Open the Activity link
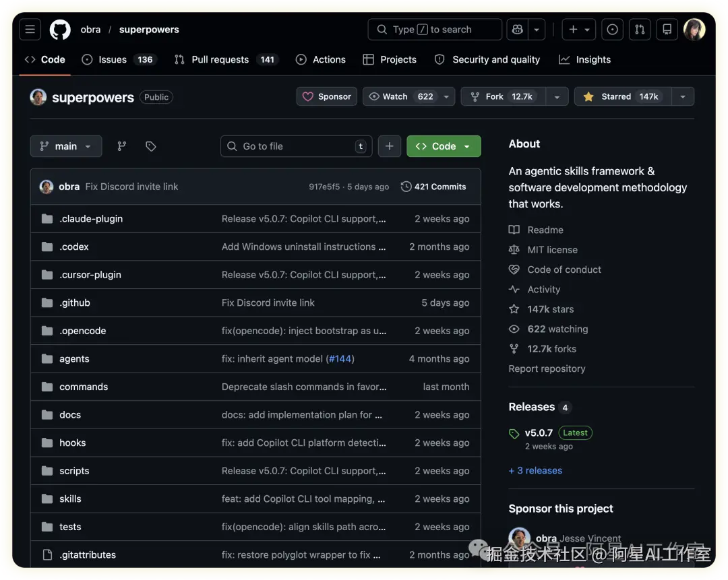 tap(534, 290)
